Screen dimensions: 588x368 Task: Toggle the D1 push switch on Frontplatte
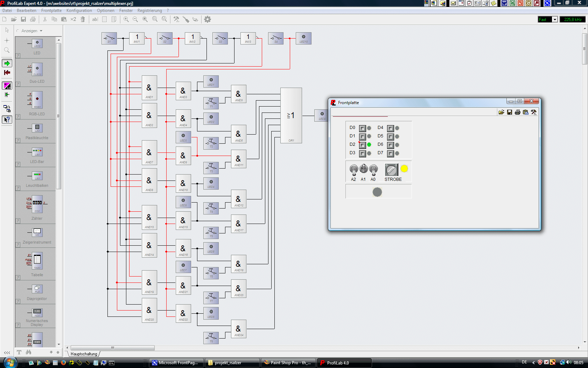363,137
